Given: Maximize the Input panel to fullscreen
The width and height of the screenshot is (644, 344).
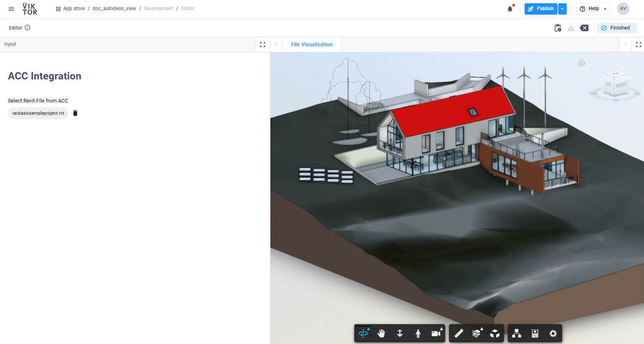Looking at the screenshot, I should click(x=263, y=45).
